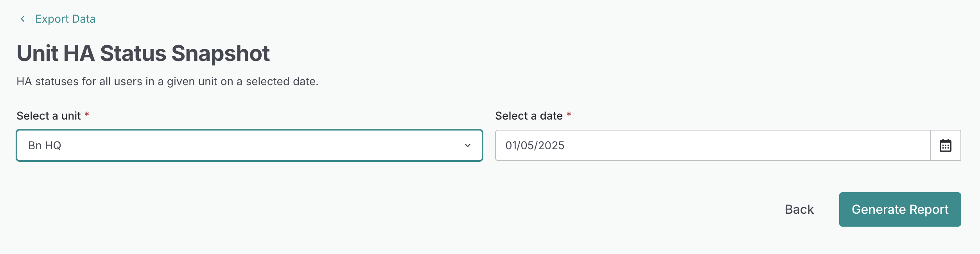The height and width of the screenshot is (254, 980).
Task: Go back via the Export Data link
Action: [x=65, y=19]
